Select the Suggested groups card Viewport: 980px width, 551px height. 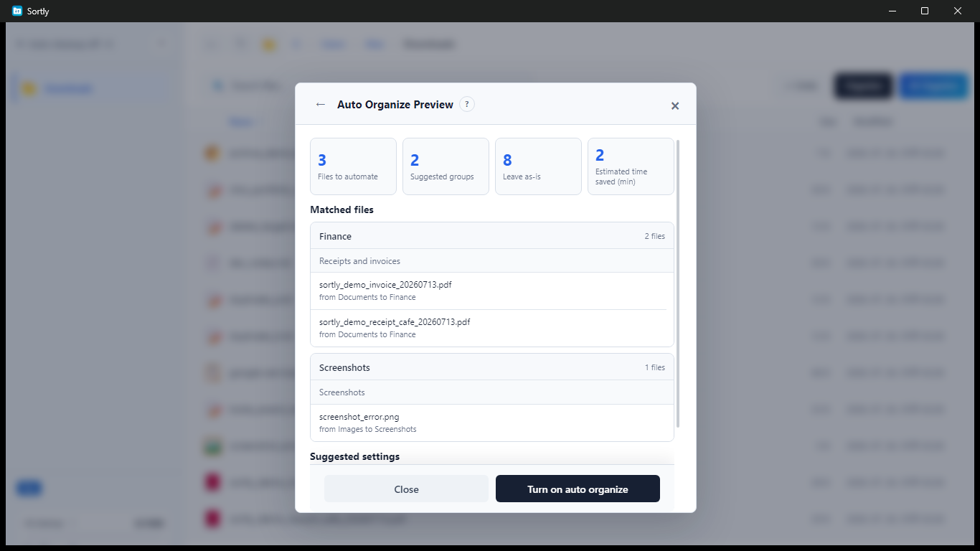click(x=446, y=166)
